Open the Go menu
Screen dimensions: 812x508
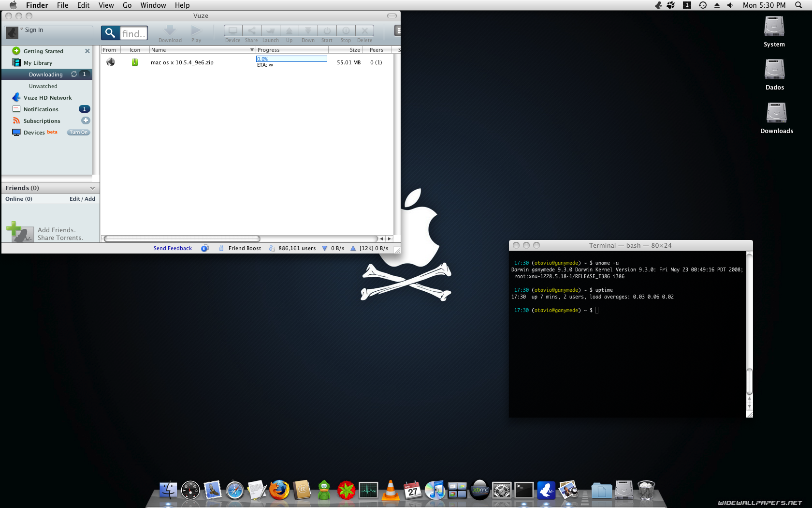pos(127,5)
